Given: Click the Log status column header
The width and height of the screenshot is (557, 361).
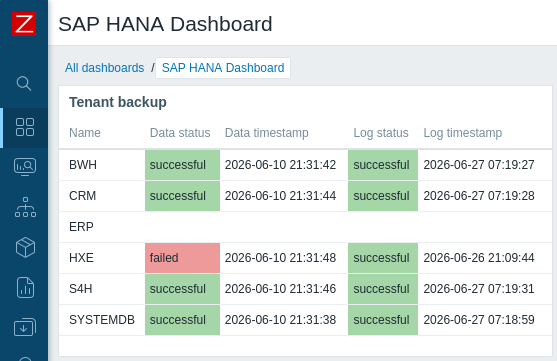Looking at the screenshot, I should (381, 133).
